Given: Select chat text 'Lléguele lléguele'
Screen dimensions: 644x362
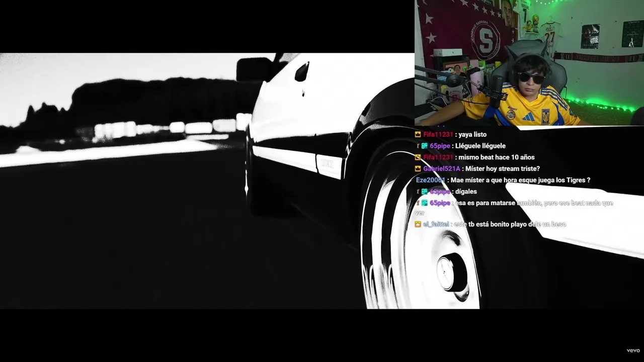Looking at the screenshot, I should tap(480, 146).
